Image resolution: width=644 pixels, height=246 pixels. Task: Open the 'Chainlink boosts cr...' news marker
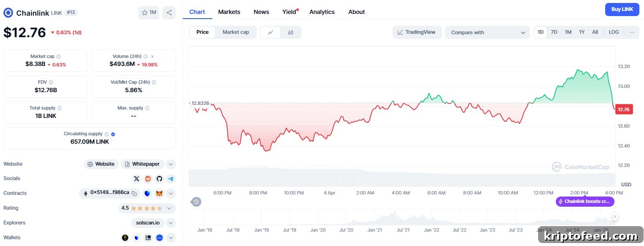pos(585,202)
